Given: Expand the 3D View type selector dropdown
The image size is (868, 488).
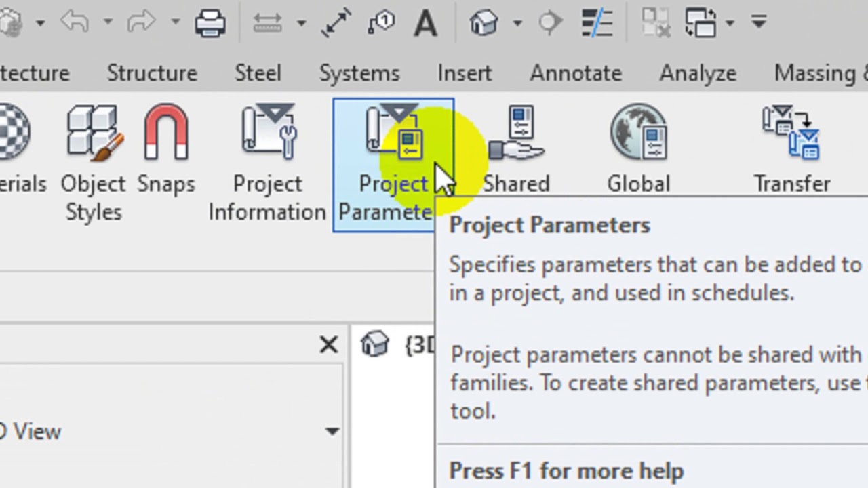Looking at the screenshot, I should click(x=332, y=431).
